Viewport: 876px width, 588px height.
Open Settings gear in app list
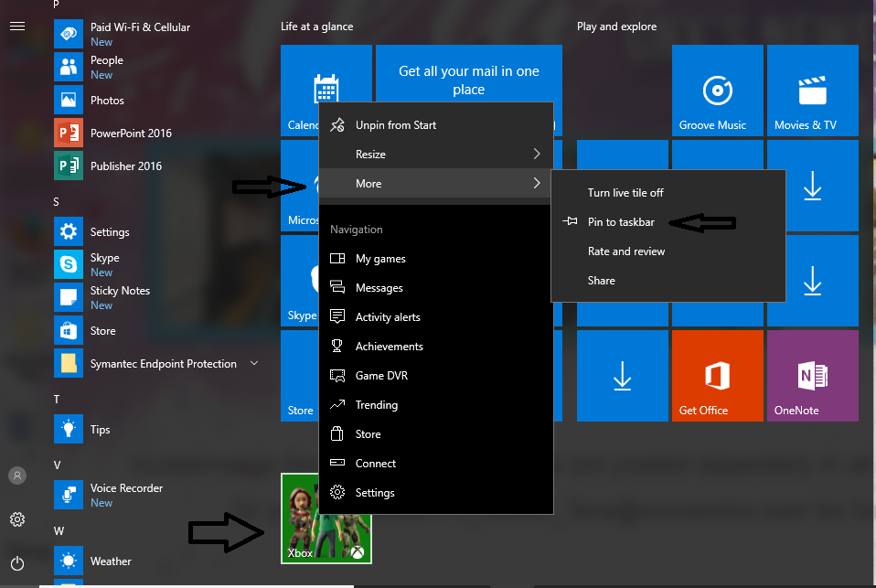click(69, 231)
